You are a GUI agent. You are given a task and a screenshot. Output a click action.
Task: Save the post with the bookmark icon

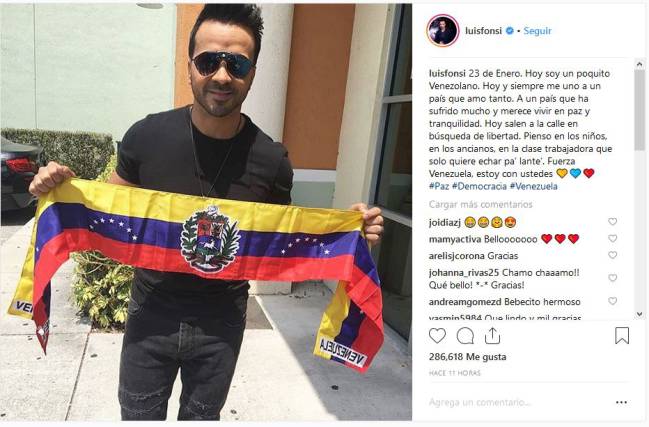tap(622, 336)
